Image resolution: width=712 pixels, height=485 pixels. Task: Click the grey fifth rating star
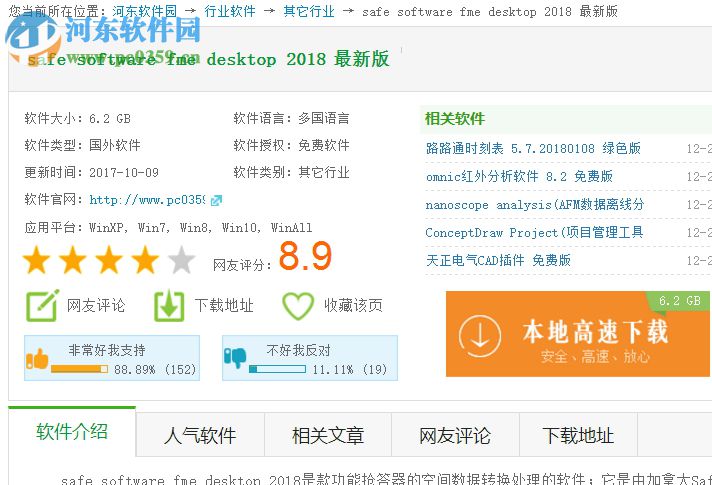pos(182,260)
